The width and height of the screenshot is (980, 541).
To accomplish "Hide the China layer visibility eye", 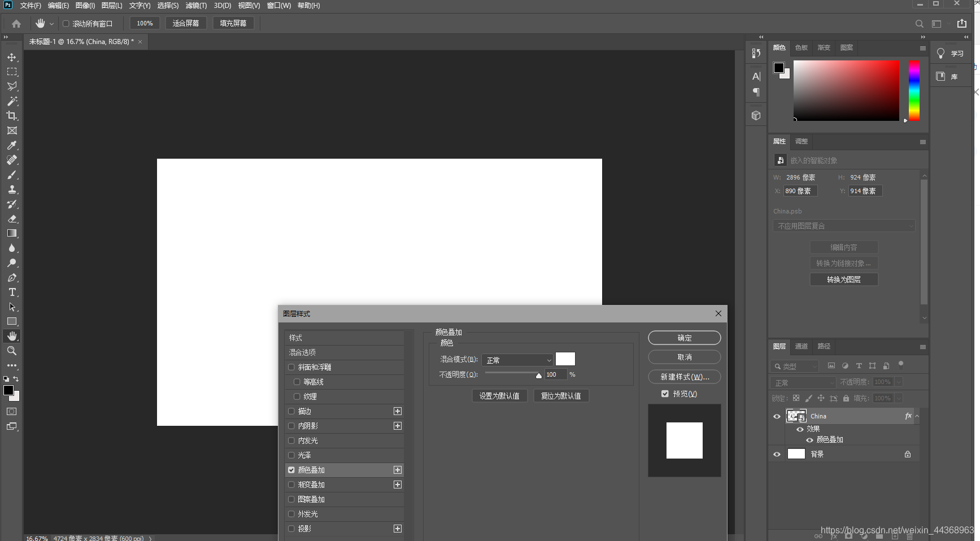I will (777, 417).
